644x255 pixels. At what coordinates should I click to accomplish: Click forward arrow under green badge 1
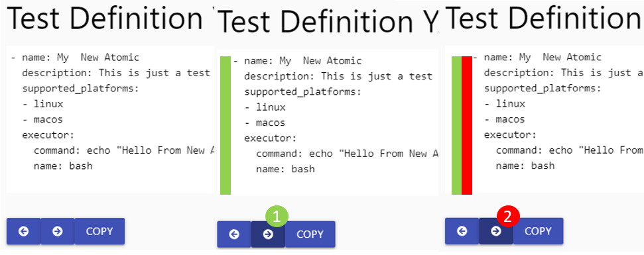268,234
